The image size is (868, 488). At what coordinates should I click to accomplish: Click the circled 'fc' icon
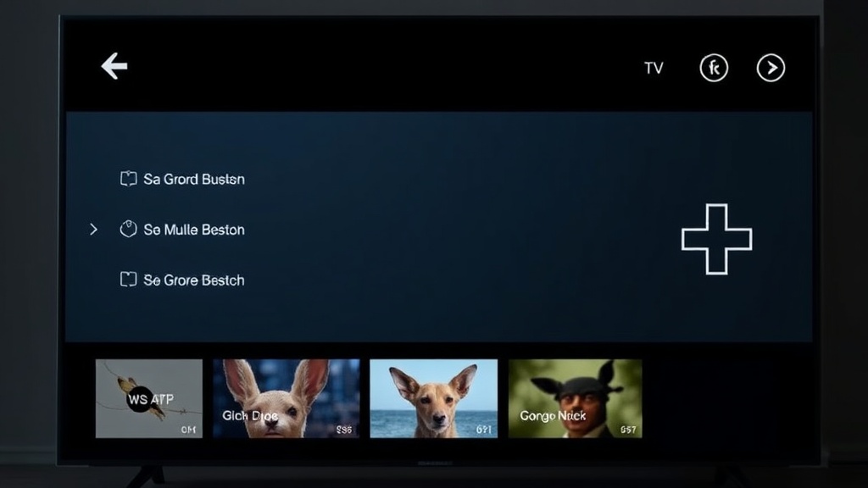[x=714, y=68]
